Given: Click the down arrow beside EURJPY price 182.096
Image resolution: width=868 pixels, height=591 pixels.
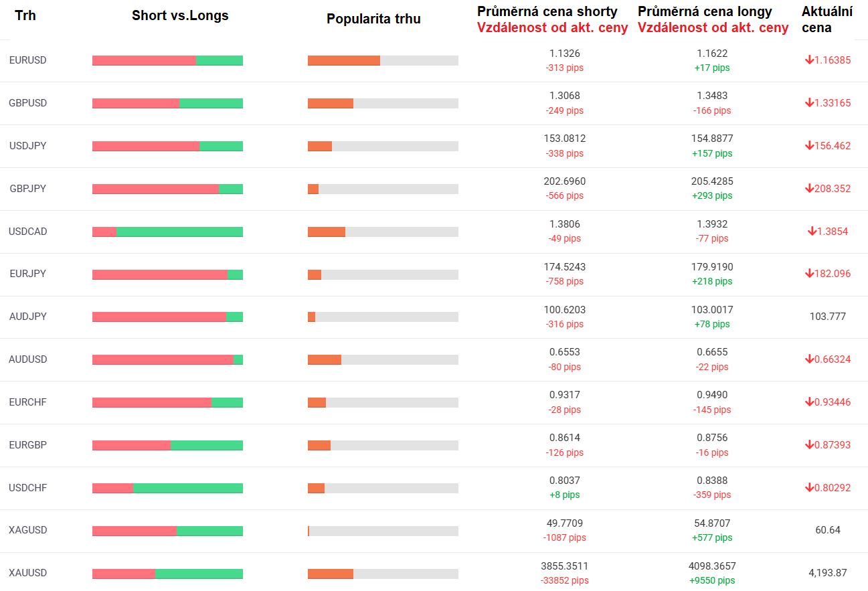Looking at the screenshot, I should tap(809, 274).
